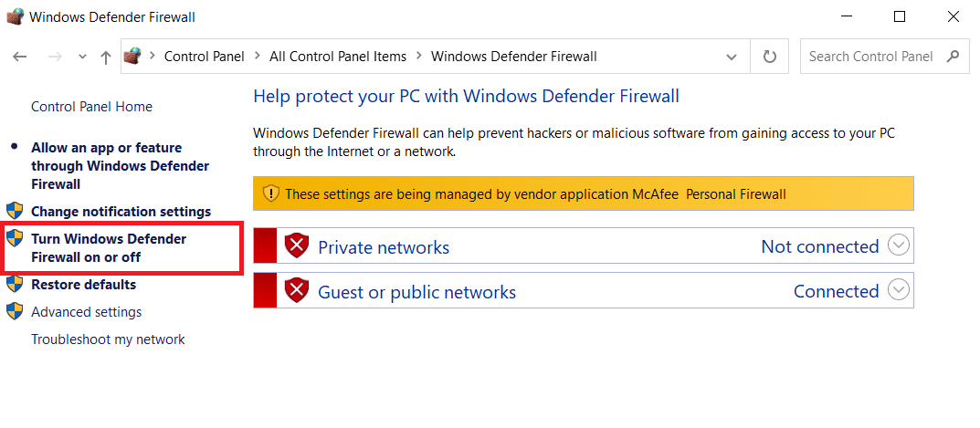The width and height of the screenshot is (980, 428).
Task: Click the Up one level arrow
Action: click(106, 57)
